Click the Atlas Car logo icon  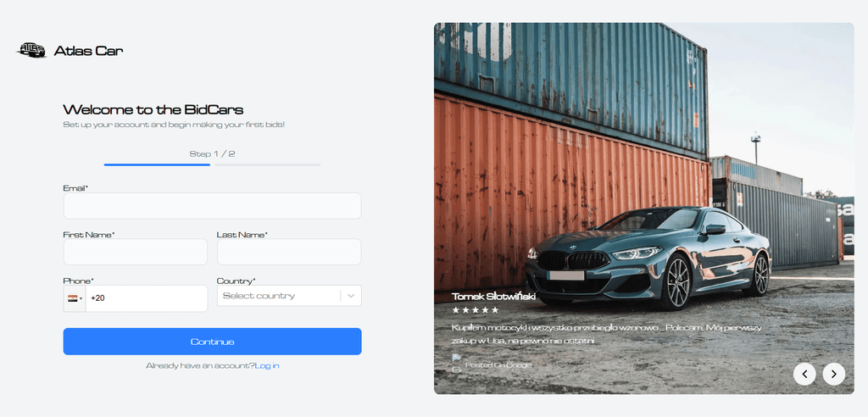pyautogui.click(x=31, y=50)
